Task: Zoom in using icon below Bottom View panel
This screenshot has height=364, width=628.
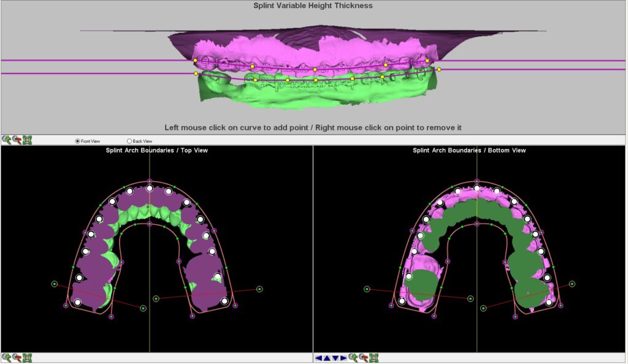Action: [x=354, y=358]
